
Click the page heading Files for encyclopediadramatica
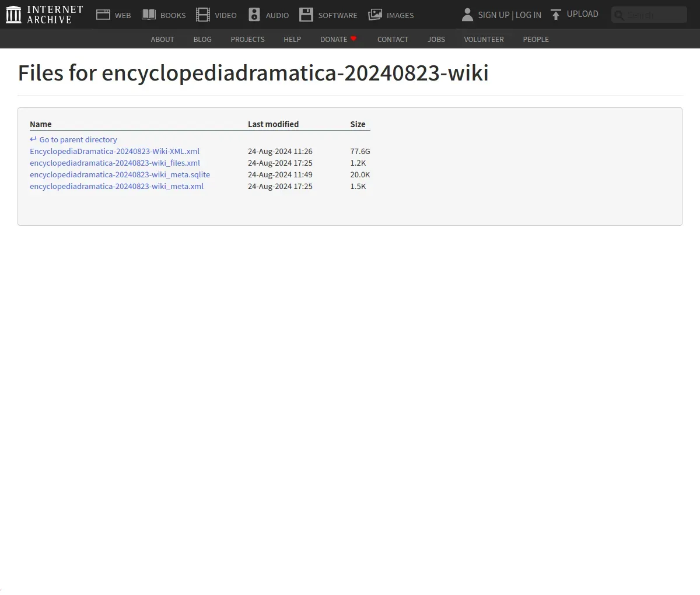pyautogui.click(x=253, y=73)
